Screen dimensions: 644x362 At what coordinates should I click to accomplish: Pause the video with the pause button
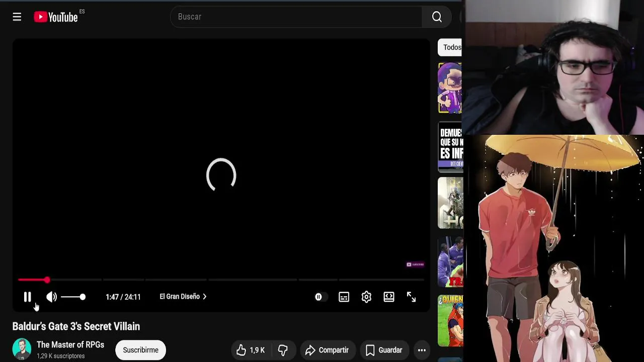(x=28, y=297)
